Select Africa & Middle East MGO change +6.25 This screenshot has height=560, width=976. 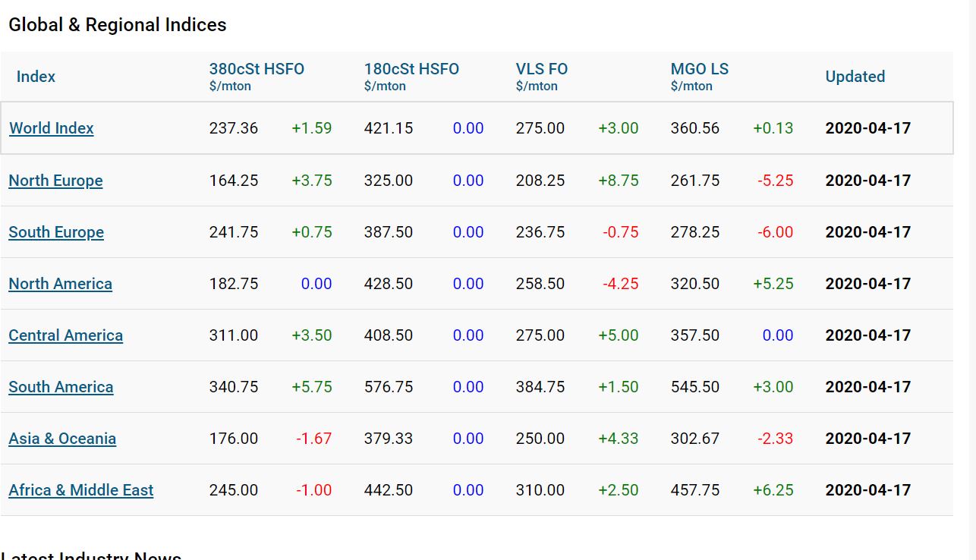(x=773, y=490)
